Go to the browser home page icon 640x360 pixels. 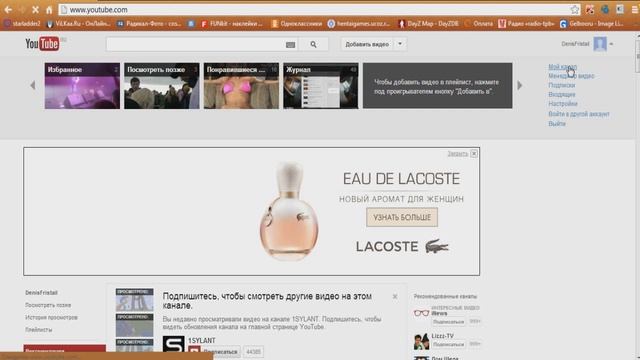pyautogui.click(x=49, y=9)
